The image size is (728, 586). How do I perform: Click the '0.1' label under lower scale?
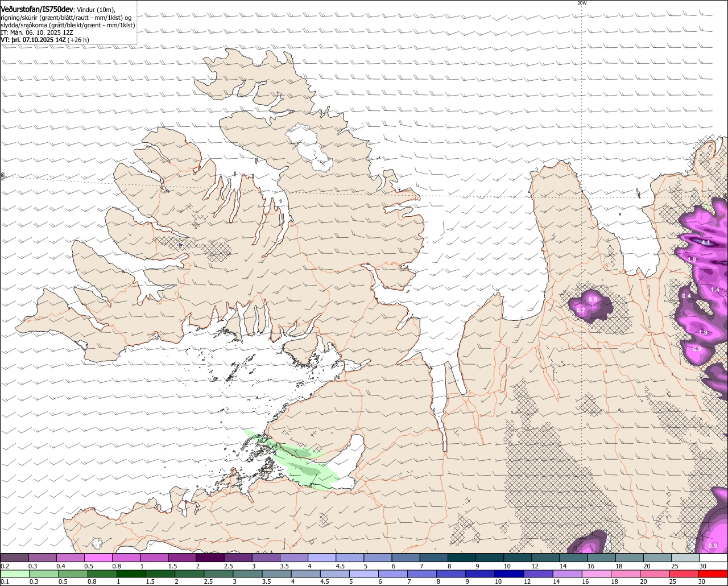pos(5,581)
